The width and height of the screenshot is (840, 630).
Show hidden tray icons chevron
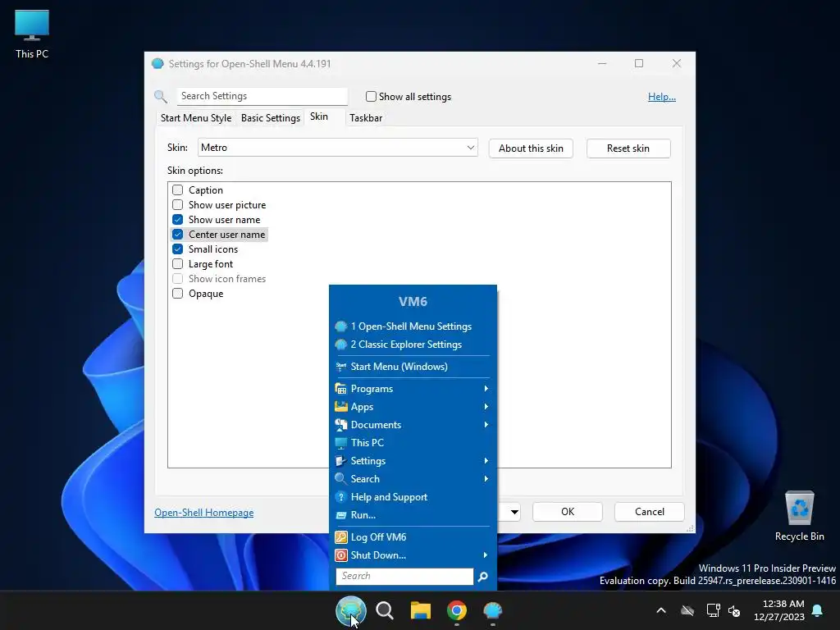point(661,610)
